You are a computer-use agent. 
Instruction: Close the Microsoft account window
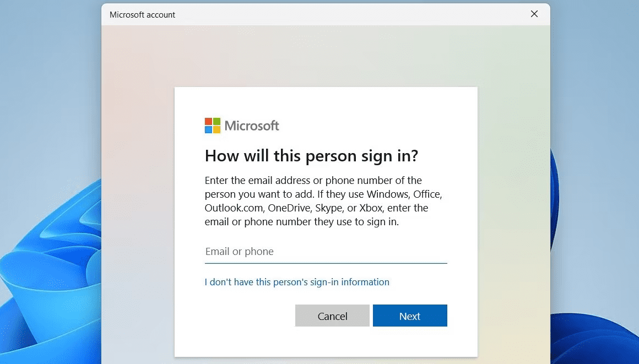pos(534,14)
